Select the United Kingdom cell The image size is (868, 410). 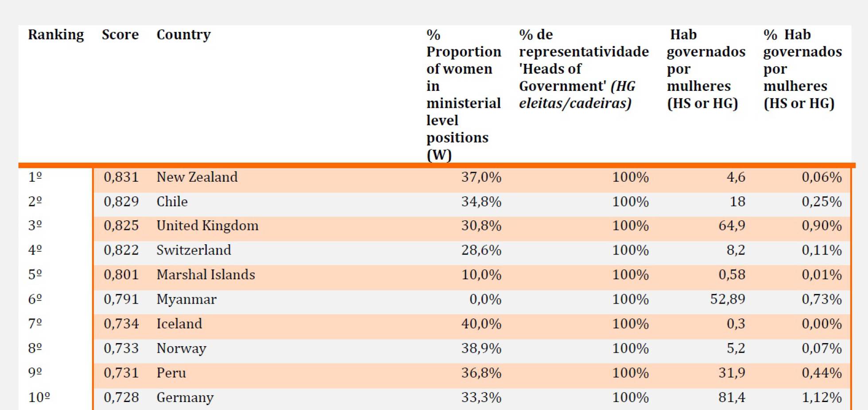(x=207, y=226)
